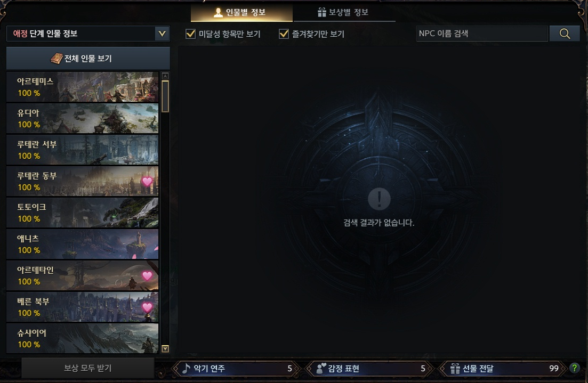Click the magnifying glass search icon

click(565, 34)
